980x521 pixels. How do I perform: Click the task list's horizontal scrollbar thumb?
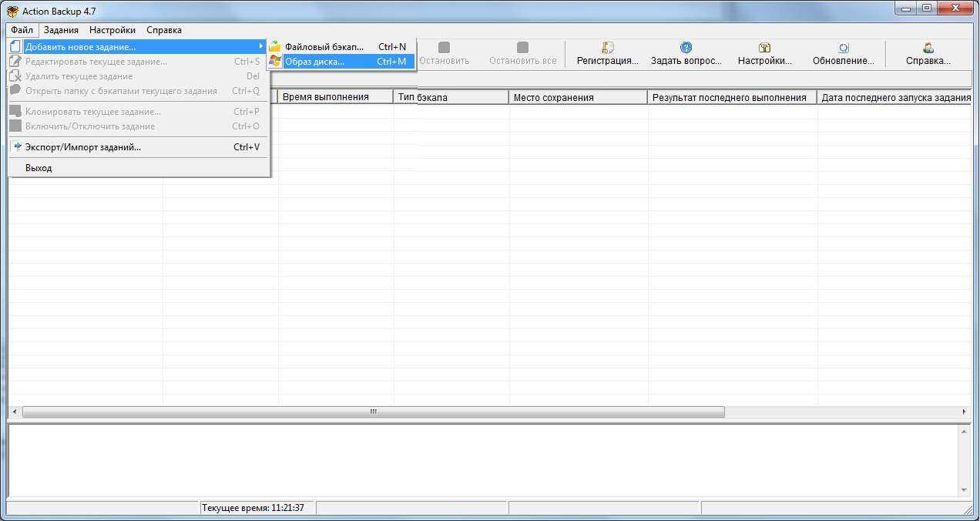coord(374,412)
